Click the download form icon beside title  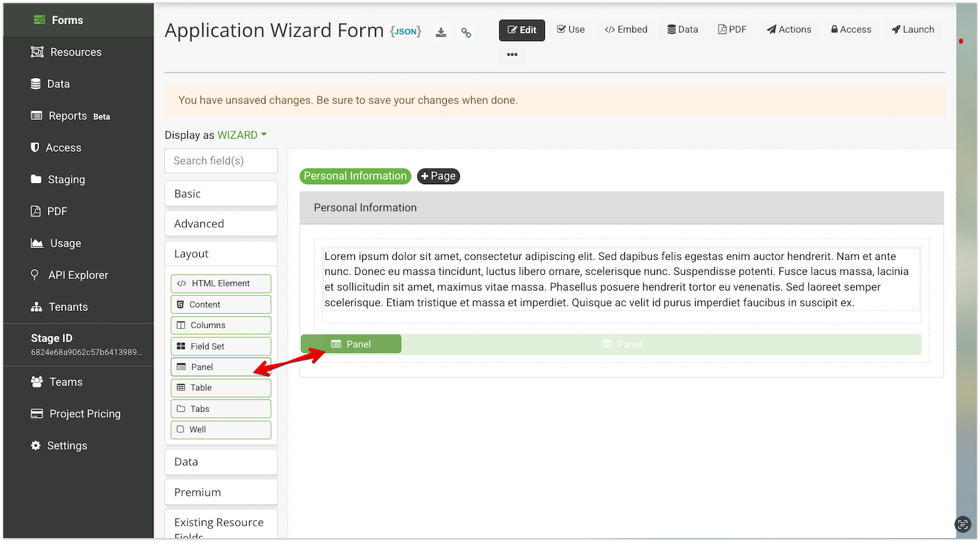pos(441,33)
